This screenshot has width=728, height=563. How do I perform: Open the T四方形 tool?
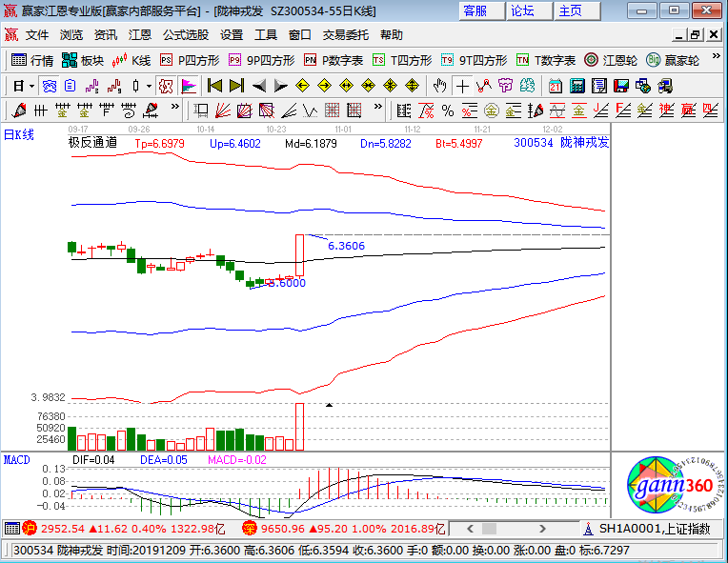click(x=402, y=60)
